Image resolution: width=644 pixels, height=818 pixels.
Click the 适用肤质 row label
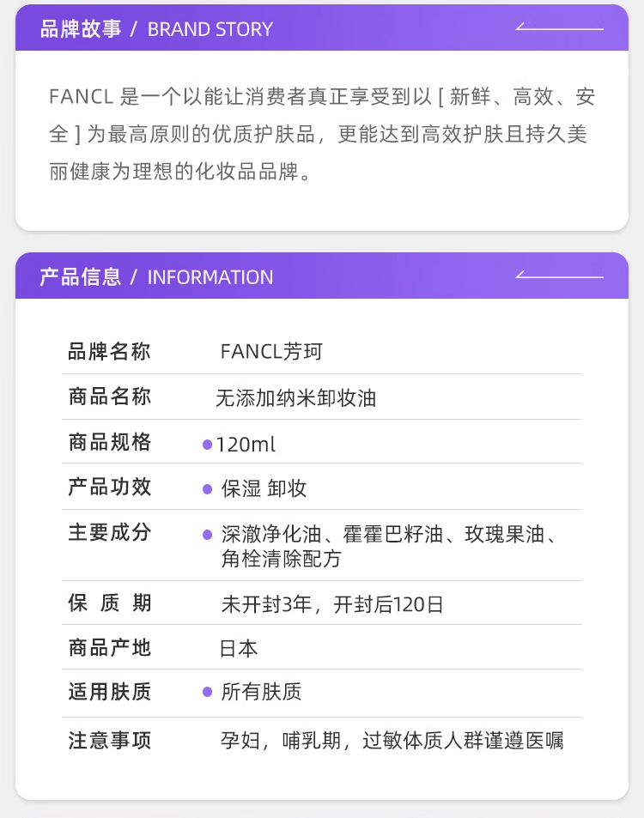coord(110,693)
